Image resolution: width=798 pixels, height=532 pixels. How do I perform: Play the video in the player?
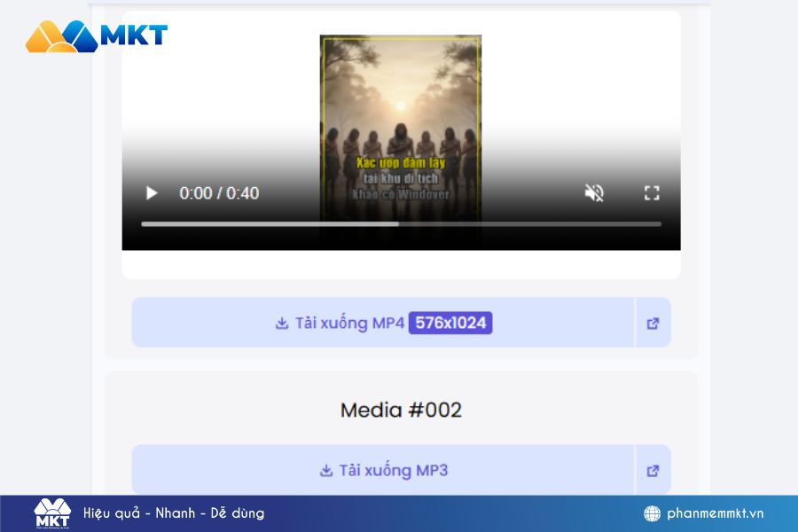152,193
